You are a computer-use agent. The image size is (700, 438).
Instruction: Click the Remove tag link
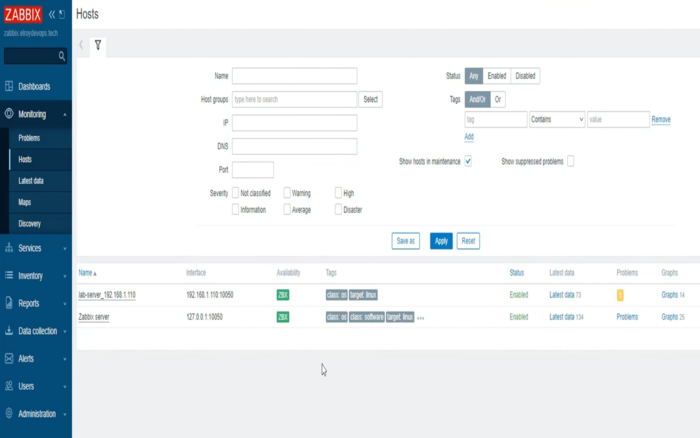(x=661, y=119)
